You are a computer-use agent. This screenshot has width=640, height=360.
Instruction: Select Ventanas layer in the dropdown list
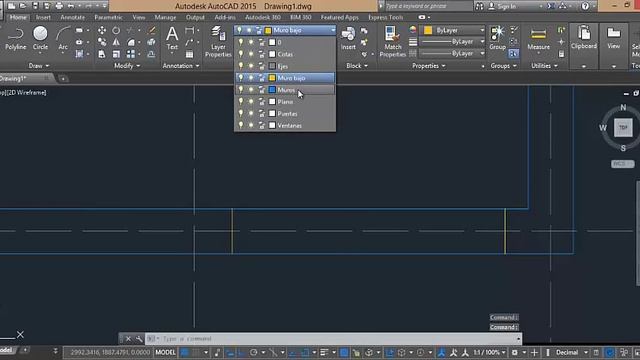(285, 125)
